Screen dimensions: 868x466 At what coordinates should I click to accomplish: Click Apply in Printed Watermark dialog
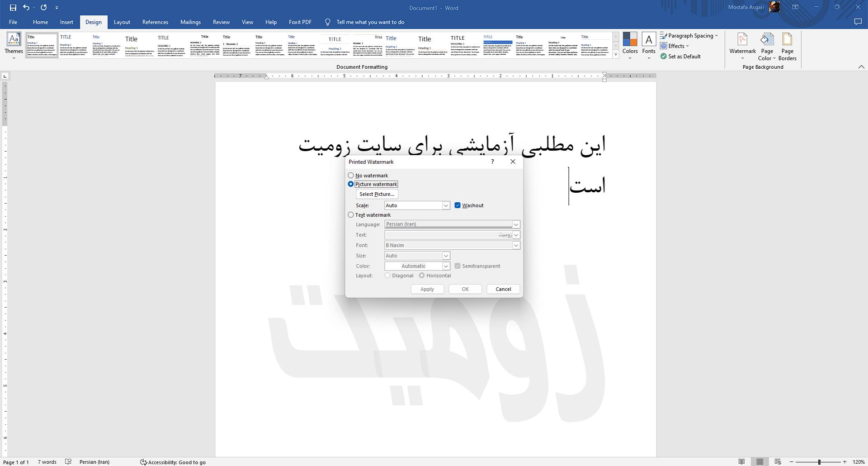tap(427, 289)
